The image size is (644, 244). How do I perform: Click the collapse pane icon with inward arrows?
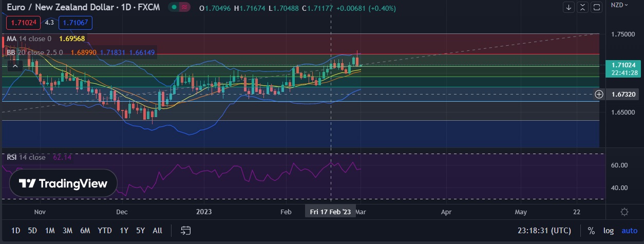(x=583, y=7)
